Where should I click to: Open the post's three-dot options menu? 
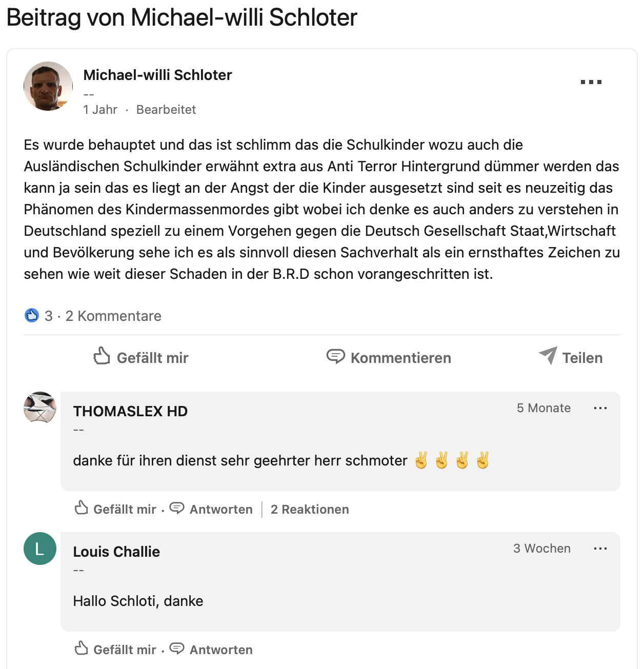coord(591,82)
